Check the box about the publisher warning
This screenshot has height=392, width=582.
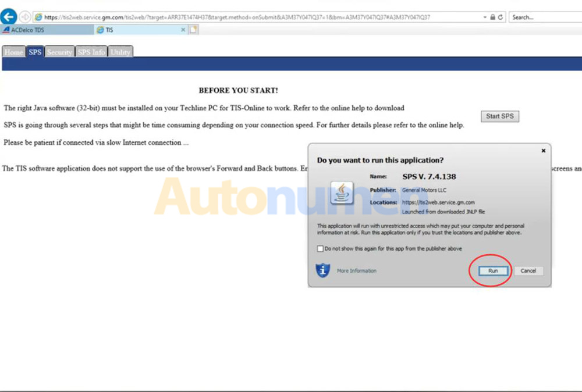(x=320, y=248)
